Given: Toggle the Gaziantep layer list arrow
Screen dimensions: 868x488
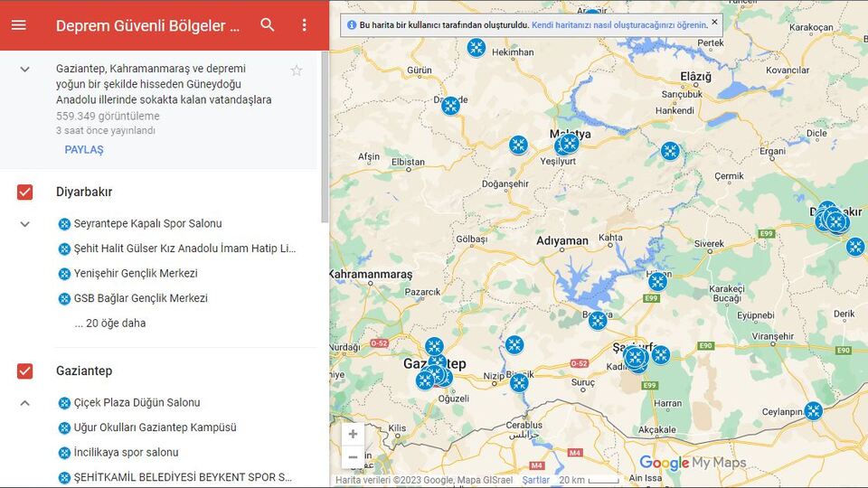Looking at the screenshot, I should 25,403.
